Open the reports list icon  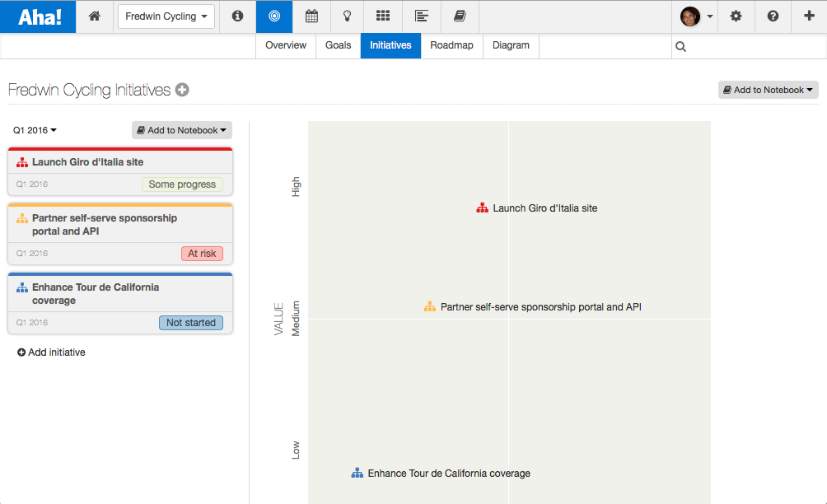(422, 16)
